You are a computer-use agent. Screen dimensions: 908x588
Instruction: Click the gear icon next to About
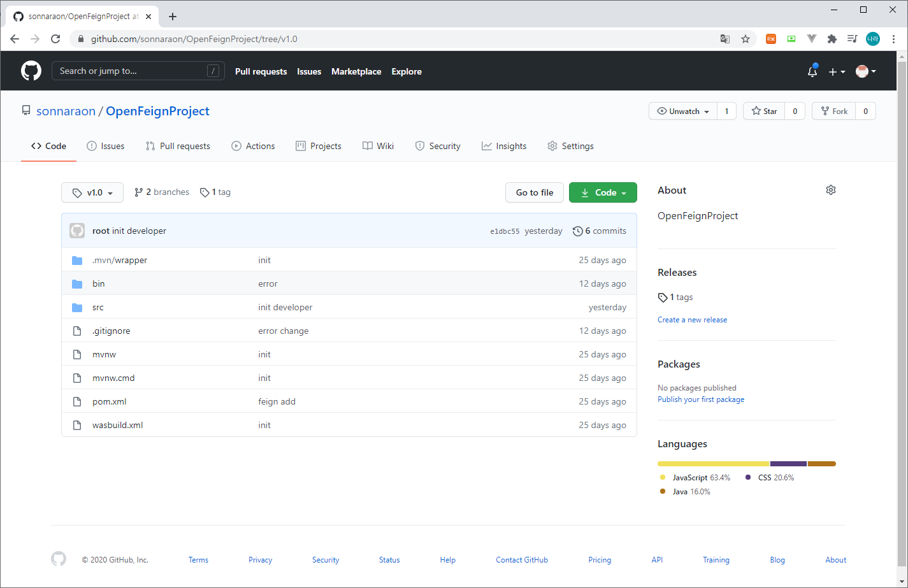pyautogui.click(x=831, y=190)
